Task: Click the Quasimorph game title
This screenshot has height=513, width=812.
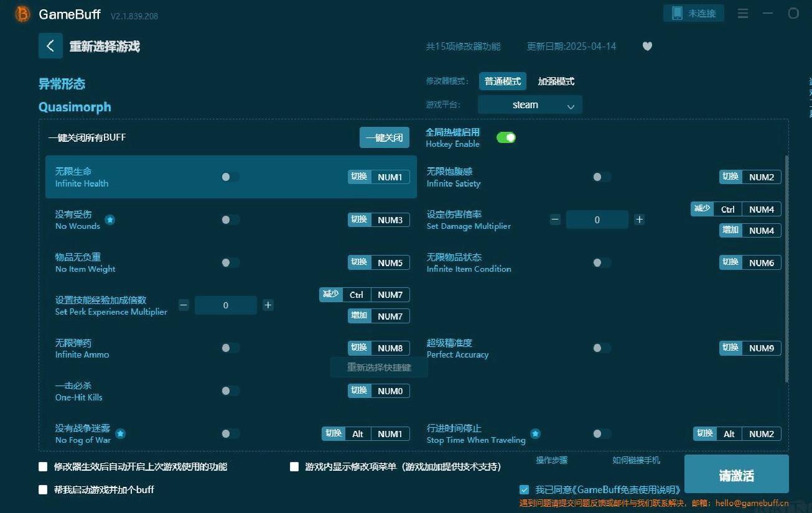Action: tap(75, 107)
